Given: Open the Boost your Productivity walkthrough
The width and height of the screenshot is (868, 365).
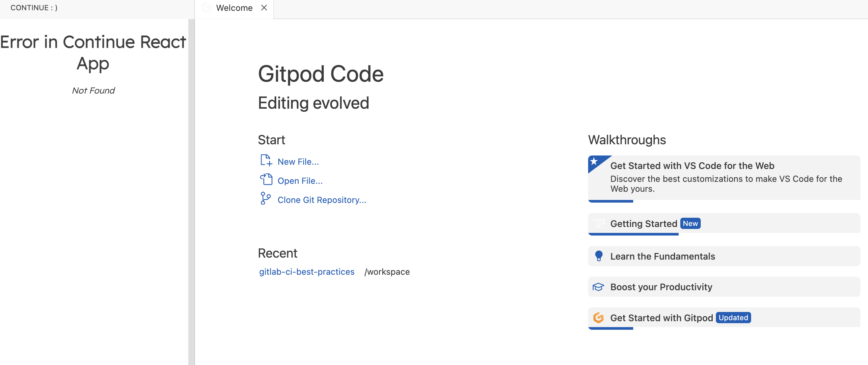Looking at the screenshot, I should [661, 287].
